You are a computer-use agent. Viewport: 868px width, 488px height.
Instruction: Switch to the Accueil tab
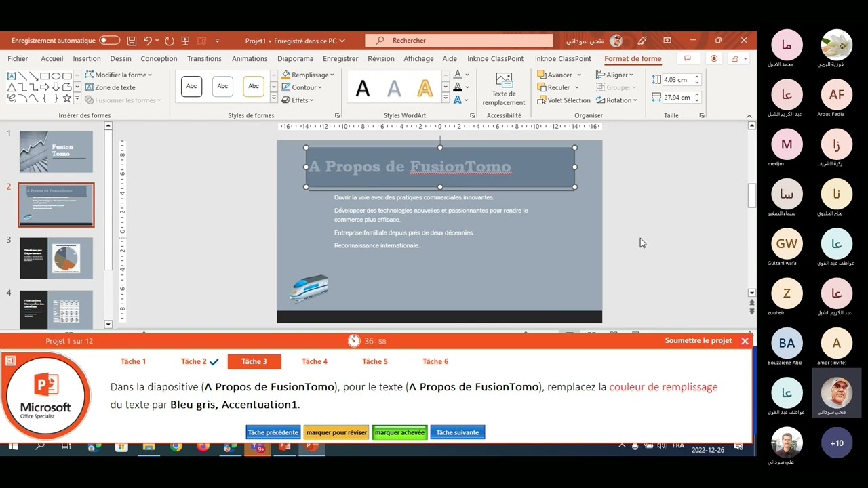pos(52,59)
